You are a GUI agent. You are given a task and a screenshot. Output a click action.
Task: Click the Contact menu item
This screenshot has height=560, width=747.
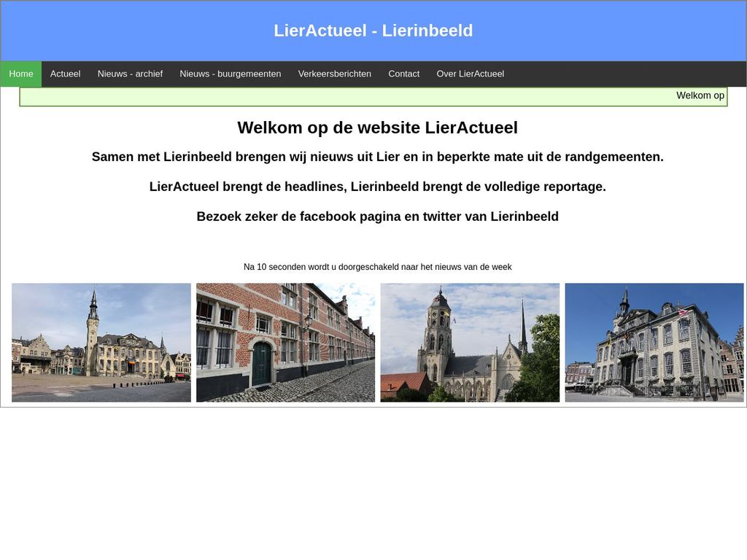[x=403, y=74]
